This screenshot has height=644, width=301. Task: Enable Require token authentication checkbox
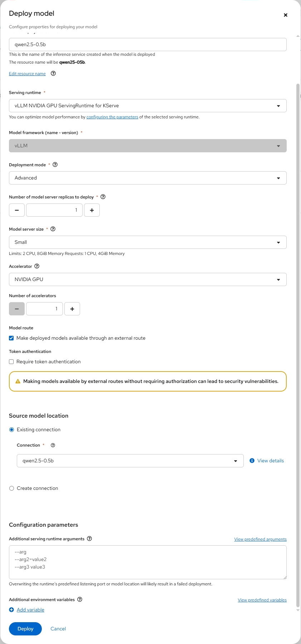coord(11,362)
